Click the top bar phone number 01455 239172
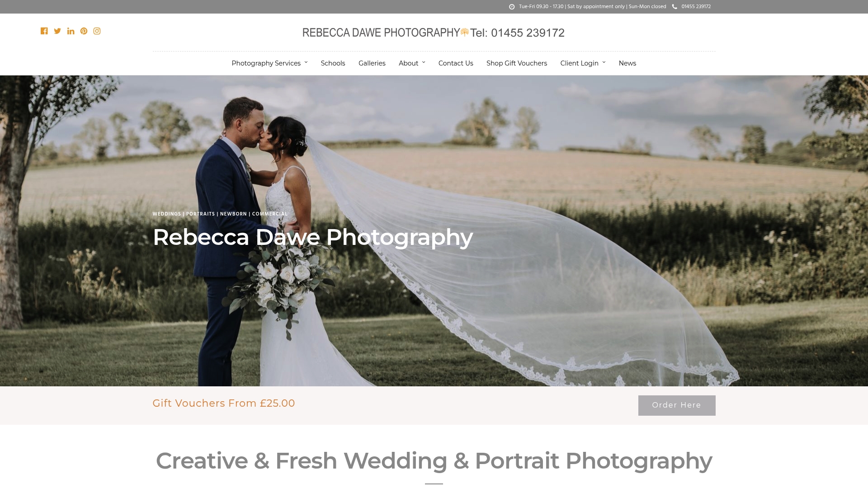 click(696, 7)
